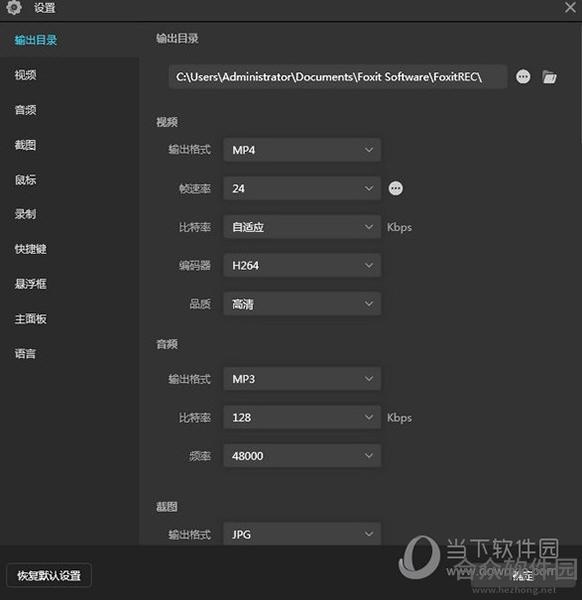
Task: Switch to 视频 settings section
Action: (25, 75)
